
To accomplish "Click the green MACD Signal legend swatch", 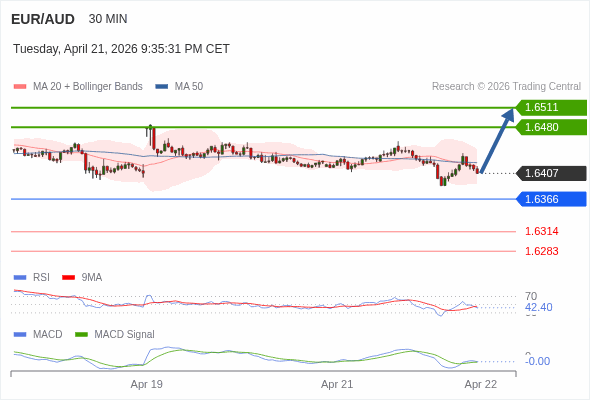I will 81,335.
